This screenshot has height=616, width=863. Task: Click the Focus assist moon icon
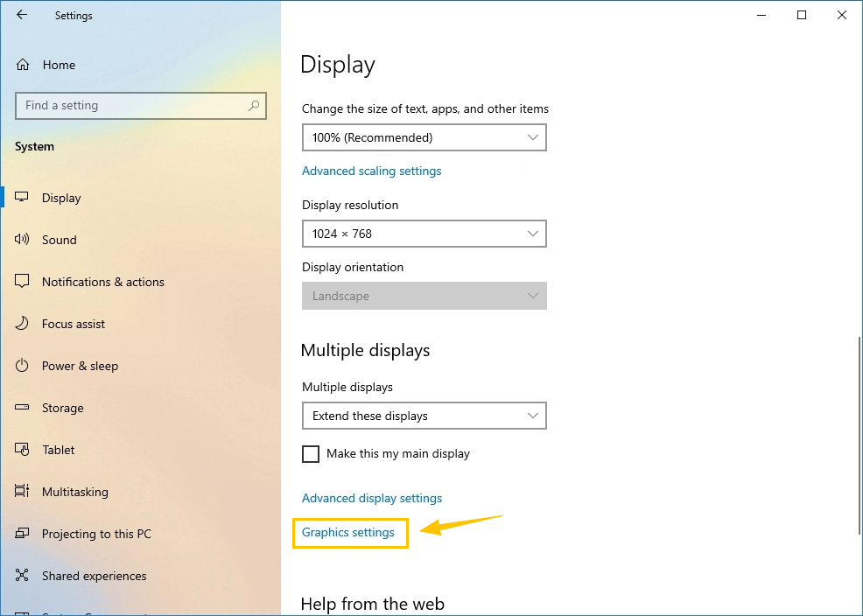tap(23, 324)
